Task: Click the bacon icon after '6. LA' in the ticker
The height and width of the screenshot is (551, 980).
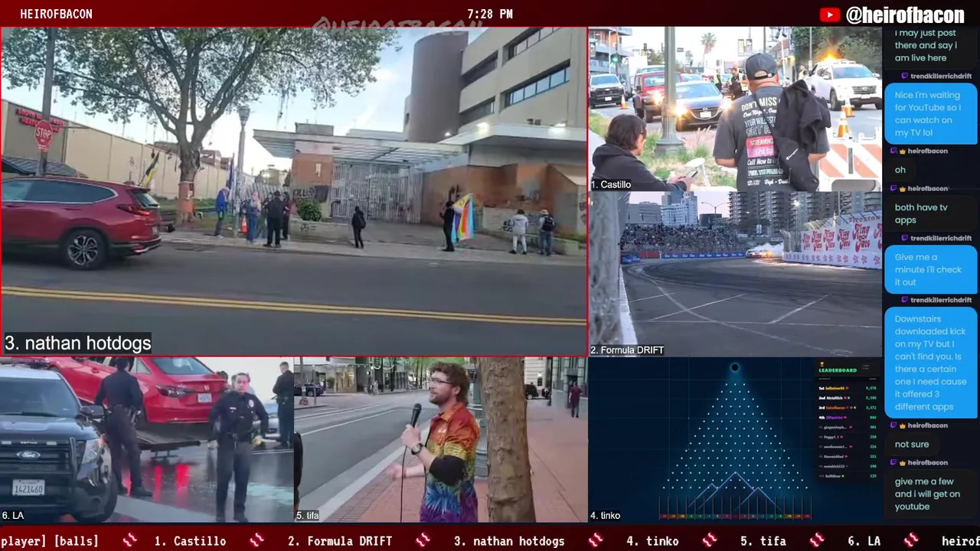Action: [910, 541]
